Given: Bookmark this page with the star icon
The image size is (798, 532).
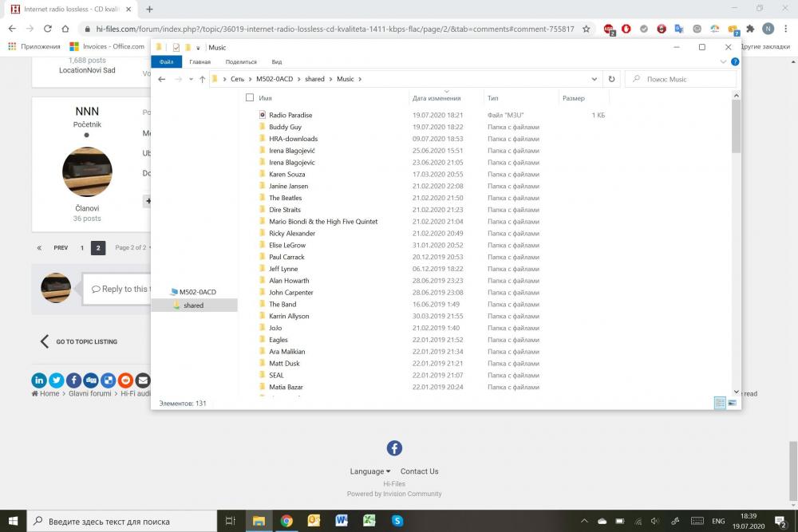Looking at the screenshot, I should 586,29.
